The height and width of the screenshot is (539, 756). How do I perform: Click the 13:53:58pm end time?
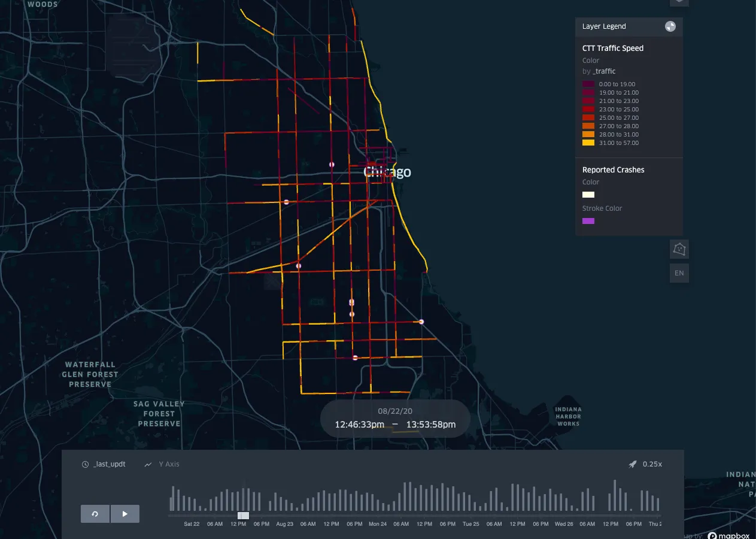[x=431, y=425]
